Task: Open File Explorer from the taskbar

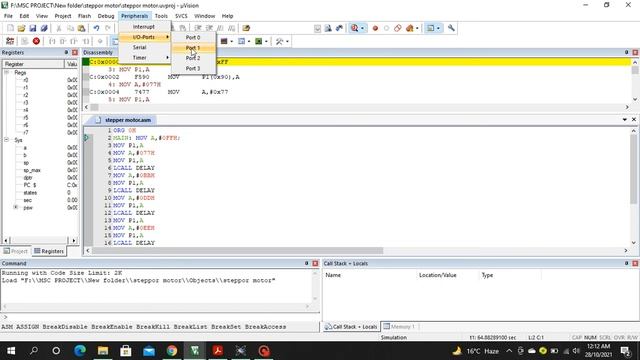Action: point(102,351)
